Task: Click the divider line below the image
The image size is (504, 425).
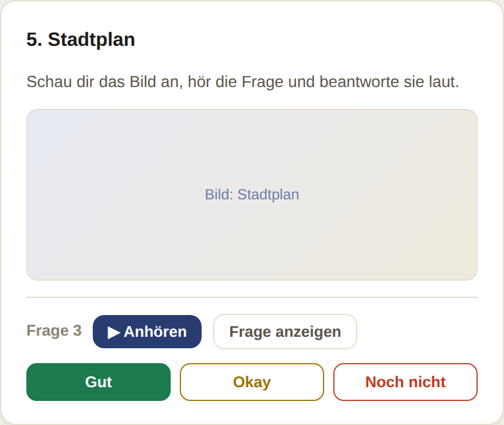Action: coord(252,297)
